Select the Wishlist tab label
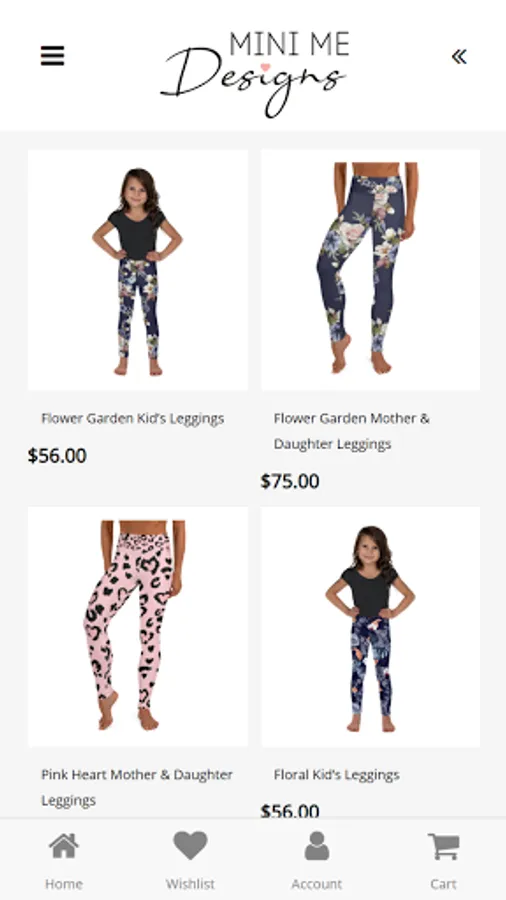 point(190,884)
